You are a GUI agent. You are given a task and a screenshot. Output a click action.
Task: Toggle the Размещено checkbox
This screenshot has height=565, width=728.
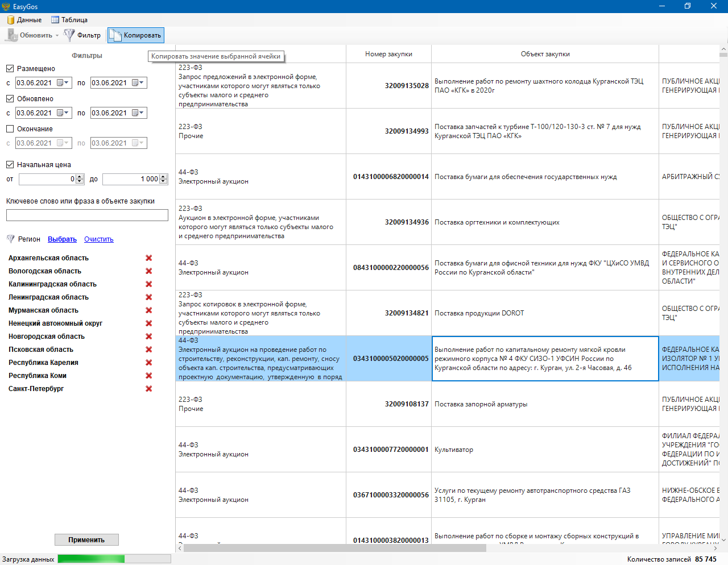10,69
